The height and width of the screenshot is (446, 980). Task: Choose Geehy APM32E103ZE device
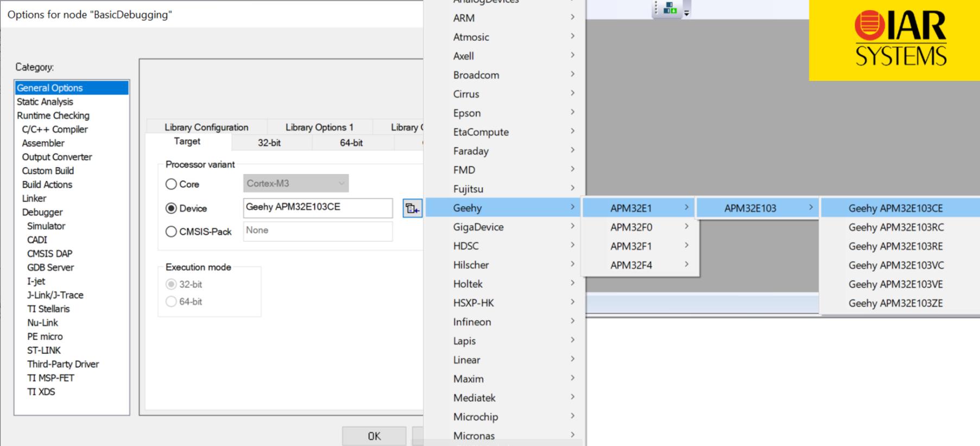pyautogui.click(x=900, y=303)
